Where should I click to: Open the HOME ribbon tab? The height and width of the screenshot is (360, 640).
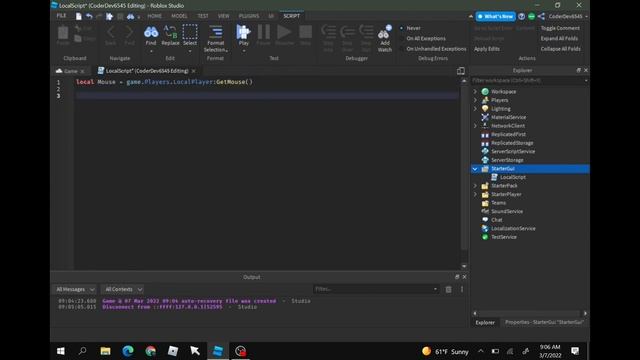point(154,16)
